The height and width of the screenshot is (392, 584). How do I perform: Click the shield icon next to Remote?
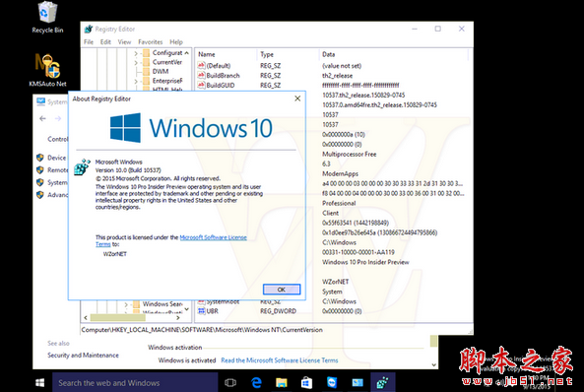tap(40, 170)
